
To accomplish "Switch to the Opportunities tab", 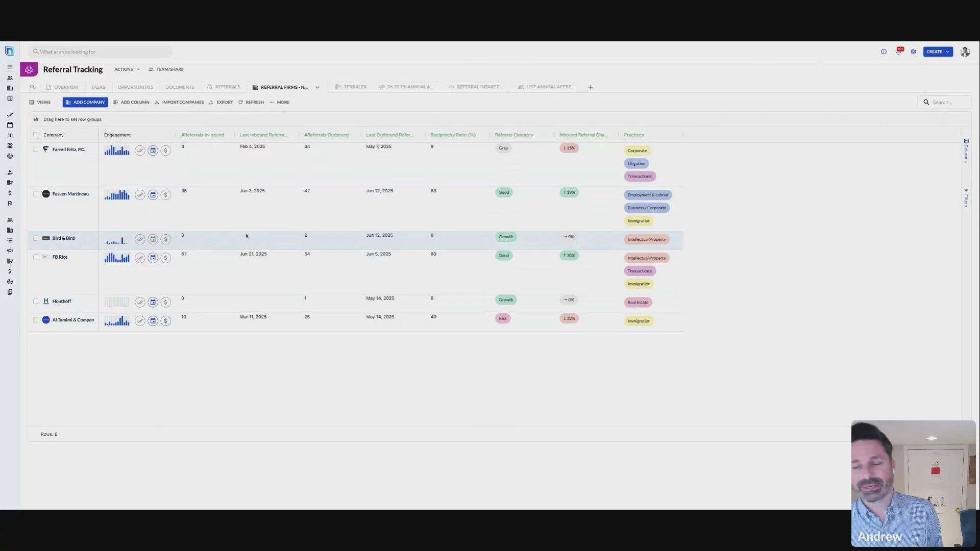I will 135,87.
